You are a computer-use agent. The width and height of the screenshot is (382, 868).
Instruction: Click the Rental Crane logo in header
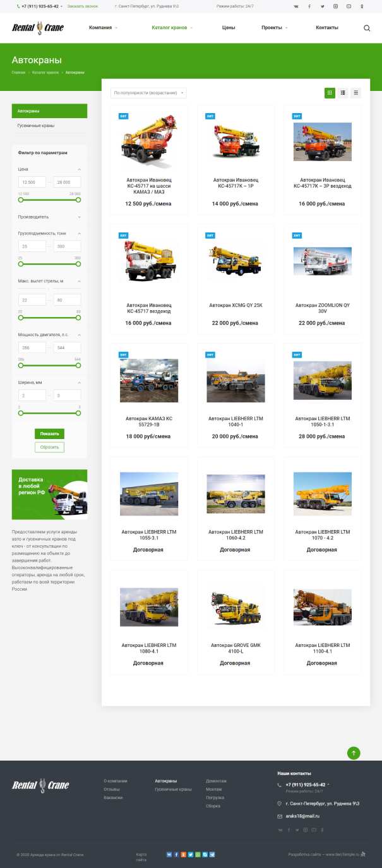[37, 28]
